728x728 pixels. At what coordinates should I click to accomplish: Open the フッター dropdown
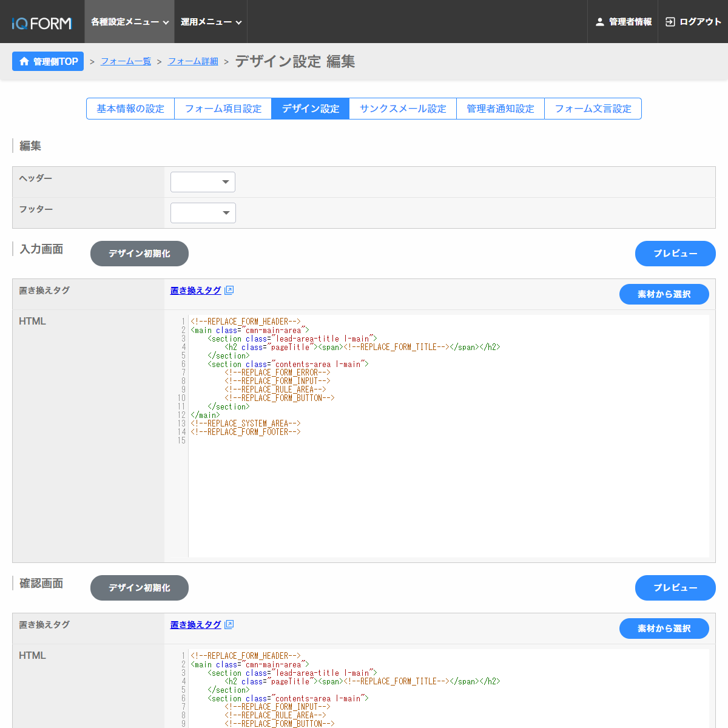pos(203,213)
